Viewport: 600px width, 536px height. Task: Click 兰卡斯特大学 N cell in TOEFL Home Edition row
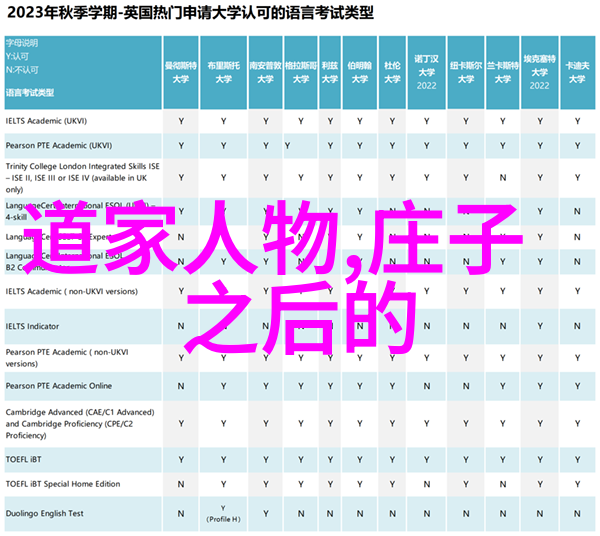click(502, 484)
